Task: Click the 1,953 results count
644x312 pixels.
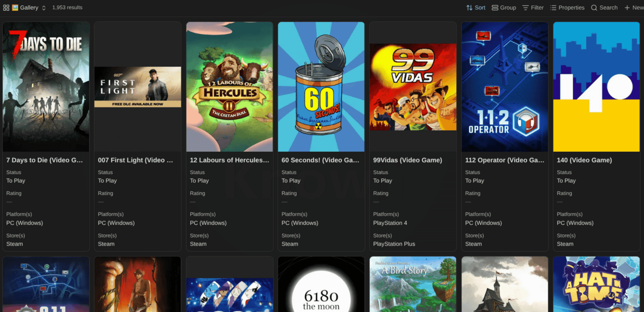Action: (67, 8)
